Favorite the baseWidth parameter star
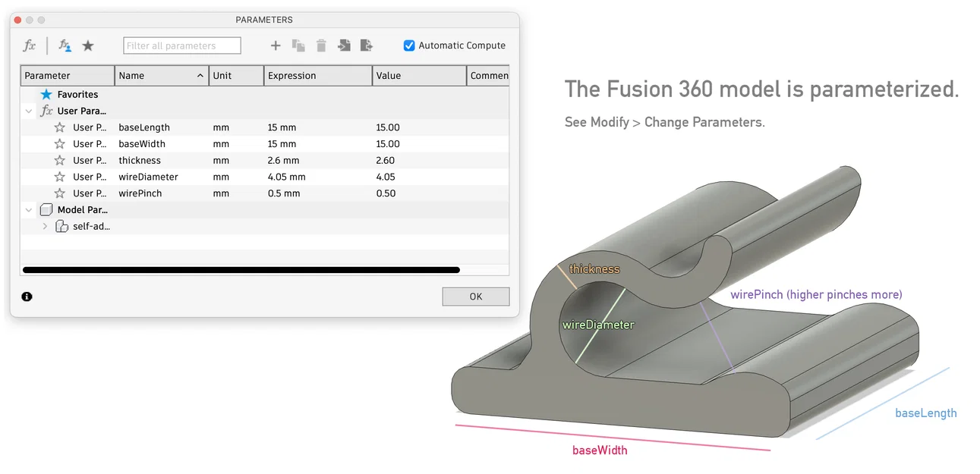The width and height of the screenshot is (980, 474). pyautogui.click(x=60, y=144)
